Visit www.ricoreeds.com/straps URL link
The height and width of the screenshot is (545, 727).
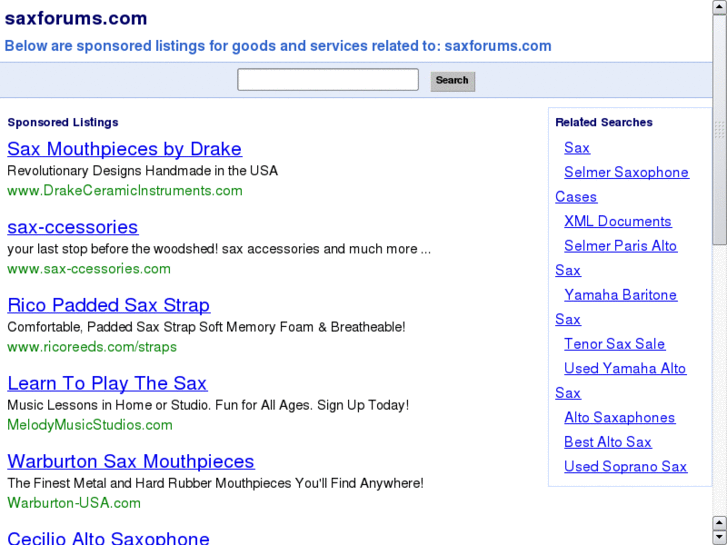click(x=92, y=347)
